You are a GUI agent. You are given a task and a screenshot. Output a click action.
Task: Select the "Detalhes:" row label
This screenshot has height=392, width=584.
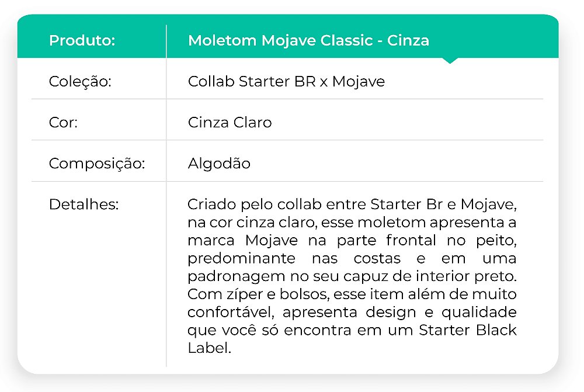84,205
